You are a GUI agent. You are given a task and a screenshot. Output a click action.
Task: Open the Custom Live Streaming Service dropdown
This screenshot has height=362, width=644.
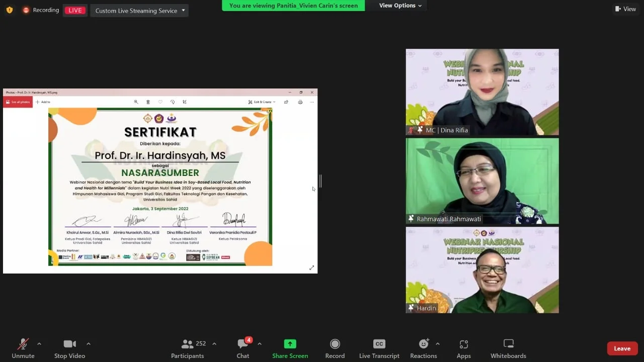point(140,11)
